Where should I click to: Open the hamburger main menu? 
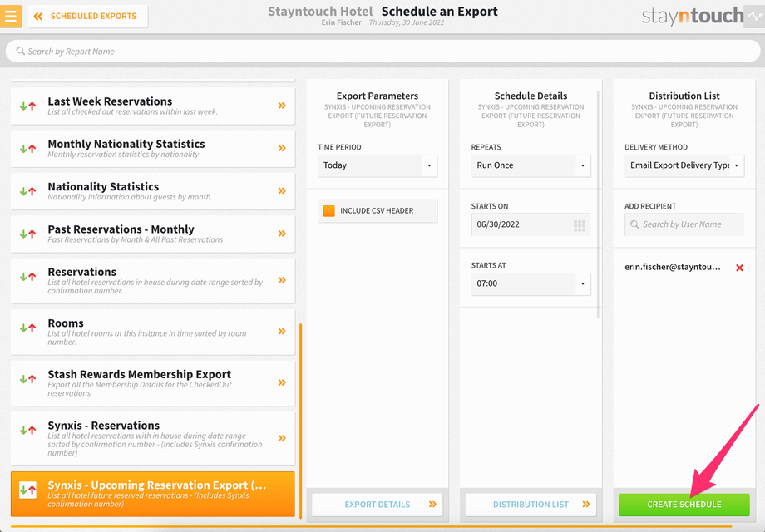[10, 16]
